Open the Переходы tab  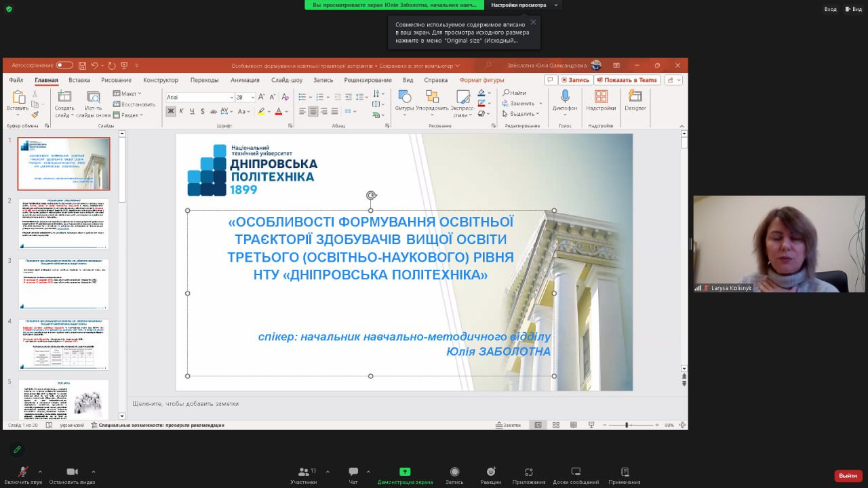pyautogui.click(x=205, y=80)
